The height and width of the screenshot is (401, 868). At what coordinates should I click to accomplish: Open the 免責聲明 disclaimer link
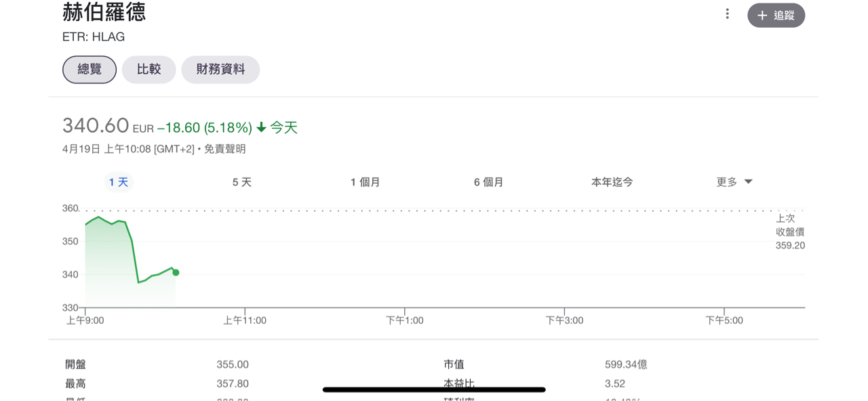(x=224, y=148)
